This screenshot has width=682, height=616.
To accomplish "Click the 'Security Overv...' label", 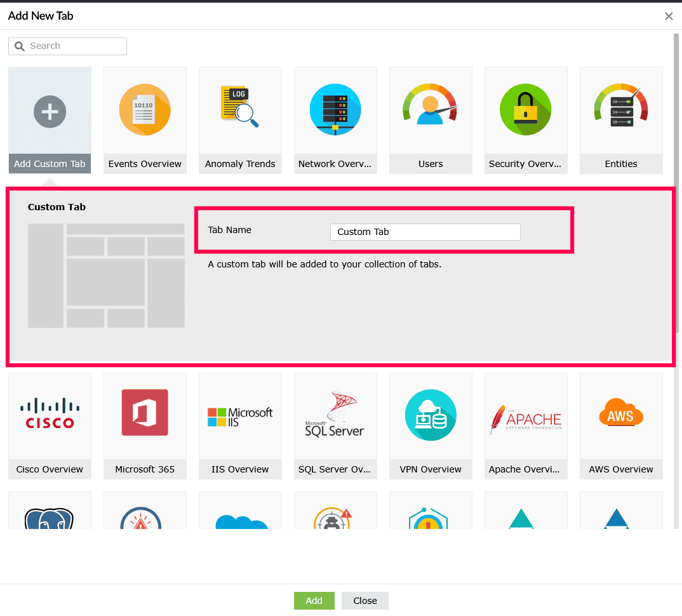I will point(525,164).
